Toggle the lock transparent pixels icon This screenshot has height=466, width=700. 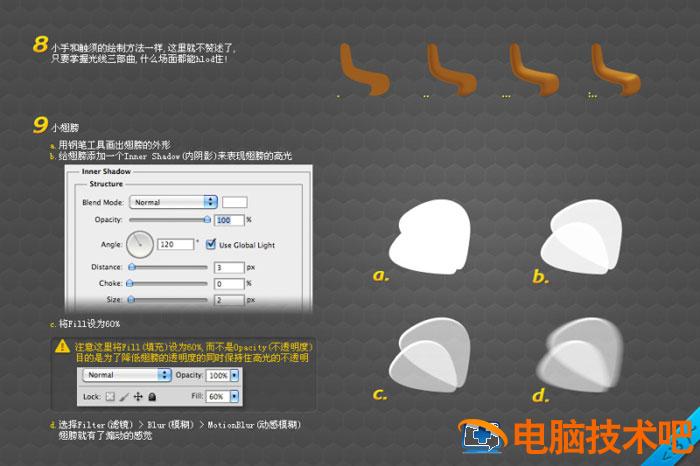click(110, 396)
